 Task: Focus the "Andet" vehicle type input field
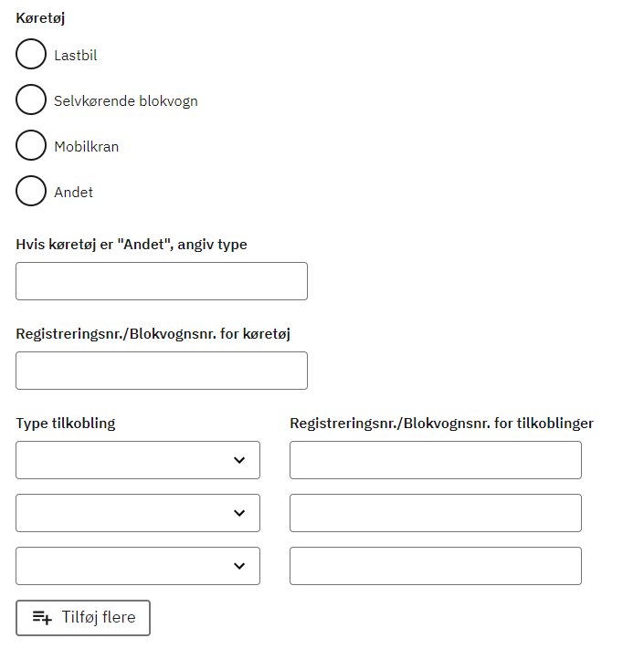pos(162,281)
